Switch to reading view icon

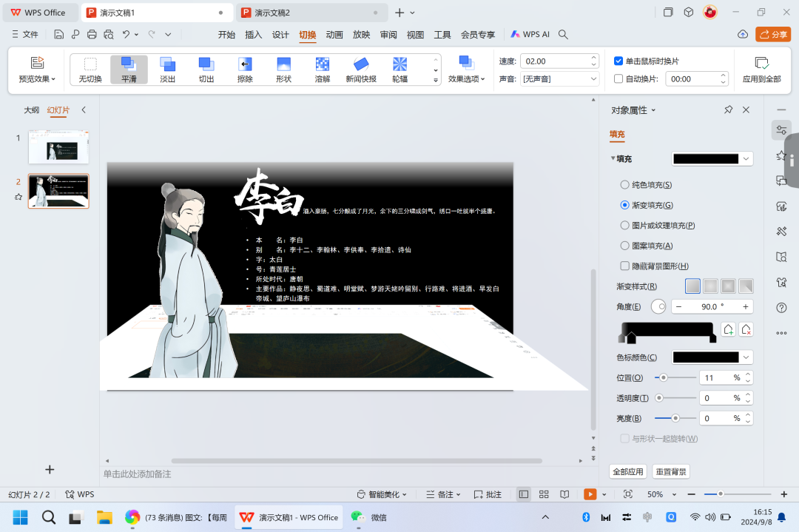[x=564, y=494]
